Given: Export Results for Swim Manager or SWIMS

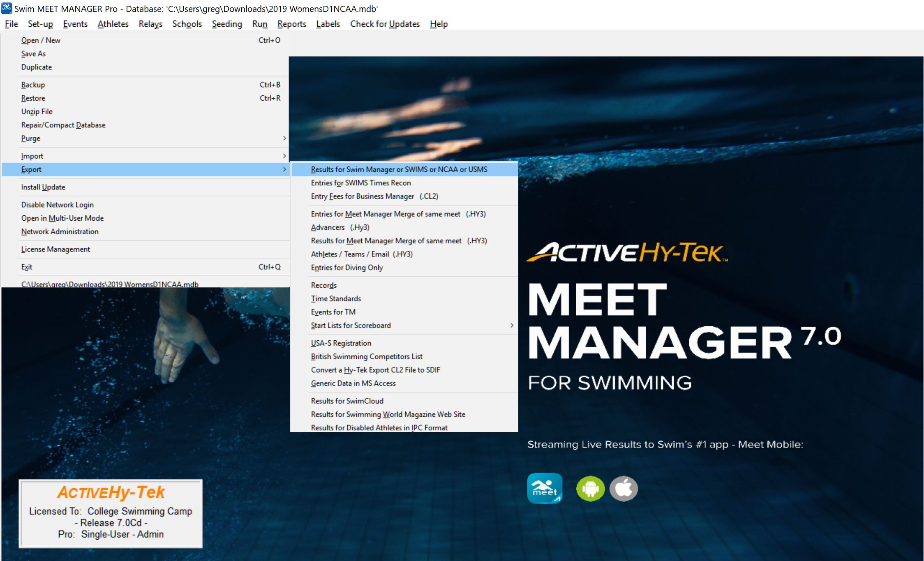Looking at the screenshot, I should coord(404,169).
